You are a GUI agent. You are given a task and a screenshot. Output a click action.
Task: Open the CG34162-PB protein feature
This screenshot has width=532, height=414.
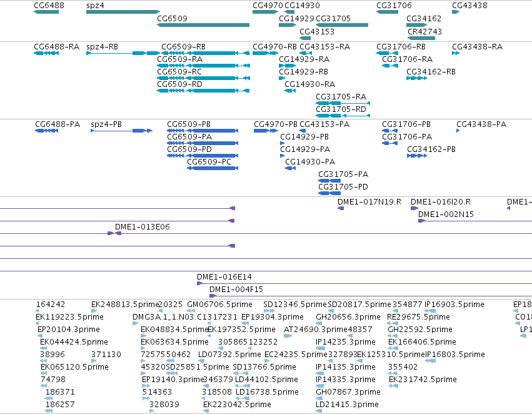(417, 156)
